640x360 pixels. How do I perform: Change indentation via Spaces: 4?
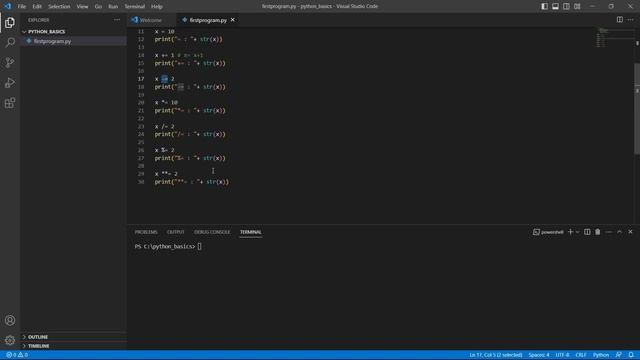(539, 355)
